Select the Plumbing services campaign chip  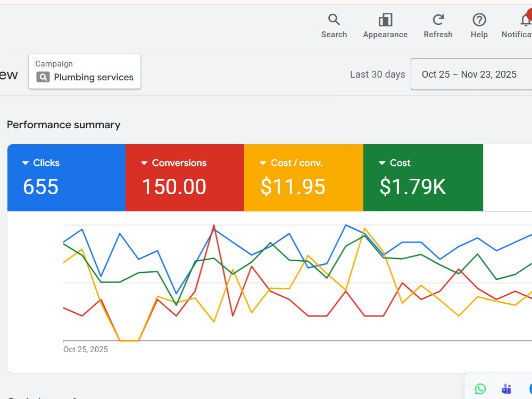point(85,72)
